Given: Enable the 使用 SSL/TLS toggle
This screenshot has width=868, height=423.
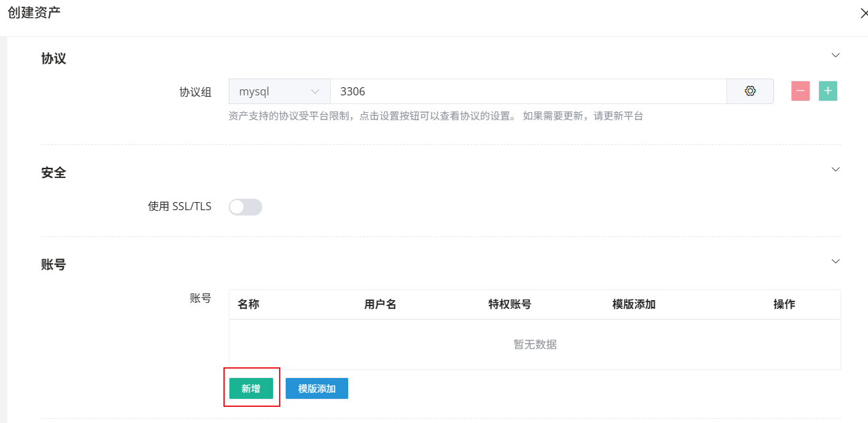Looking at the screenshot, I should tap(246, 207).
